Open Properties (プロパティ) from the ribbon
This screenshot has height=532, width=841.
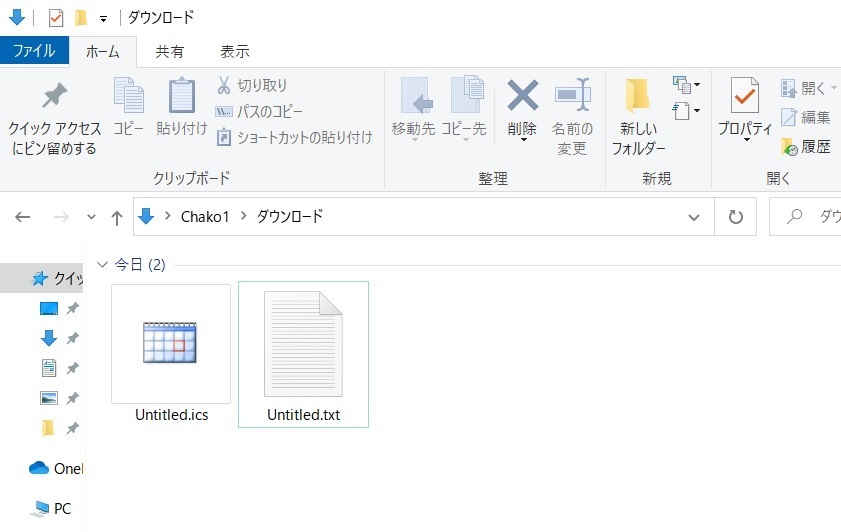[x=745, y=98]
